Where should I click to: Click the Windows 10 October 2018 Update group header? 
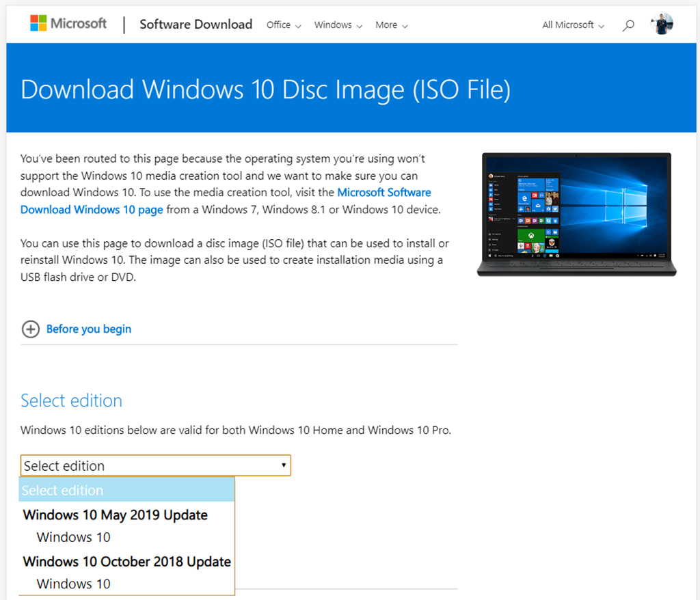tap(126, 561)
